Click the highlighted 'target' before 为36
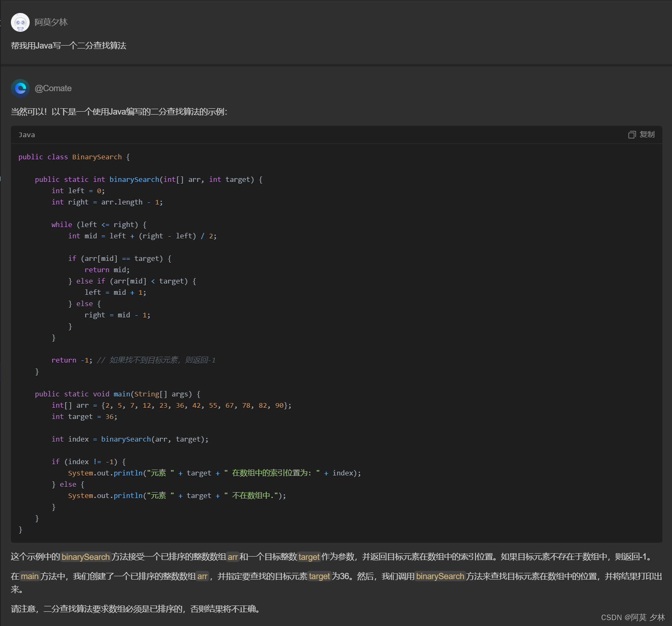672x626 pixels. coord(320,576)
